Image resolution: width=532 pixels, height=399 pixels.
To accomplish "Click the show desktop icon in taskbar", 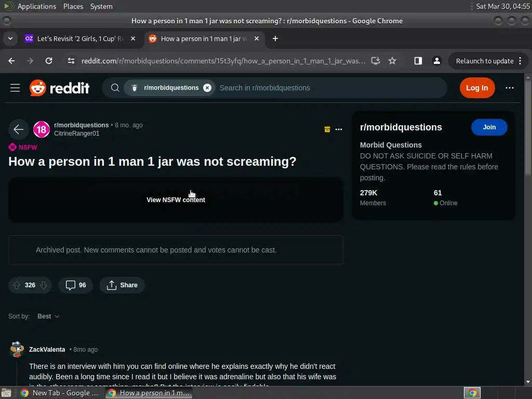I will pyautogui.click(x=6, y=393).
